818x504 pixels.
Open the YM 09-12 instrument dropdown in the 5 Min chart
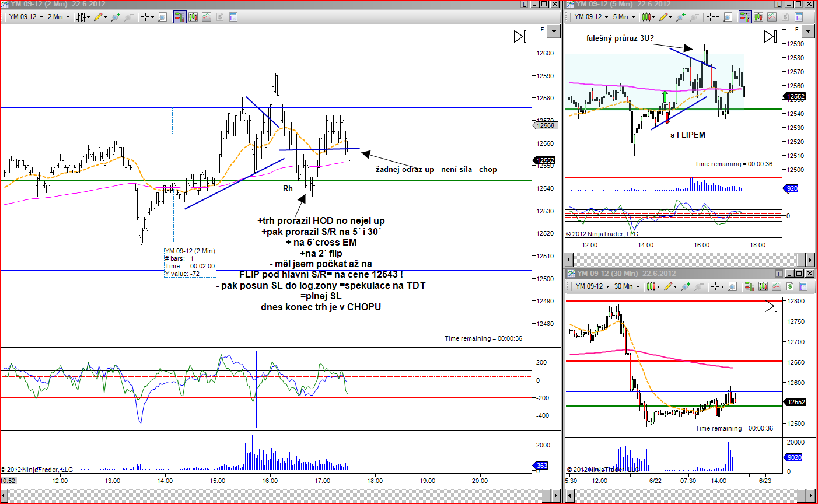pos(591,17)
